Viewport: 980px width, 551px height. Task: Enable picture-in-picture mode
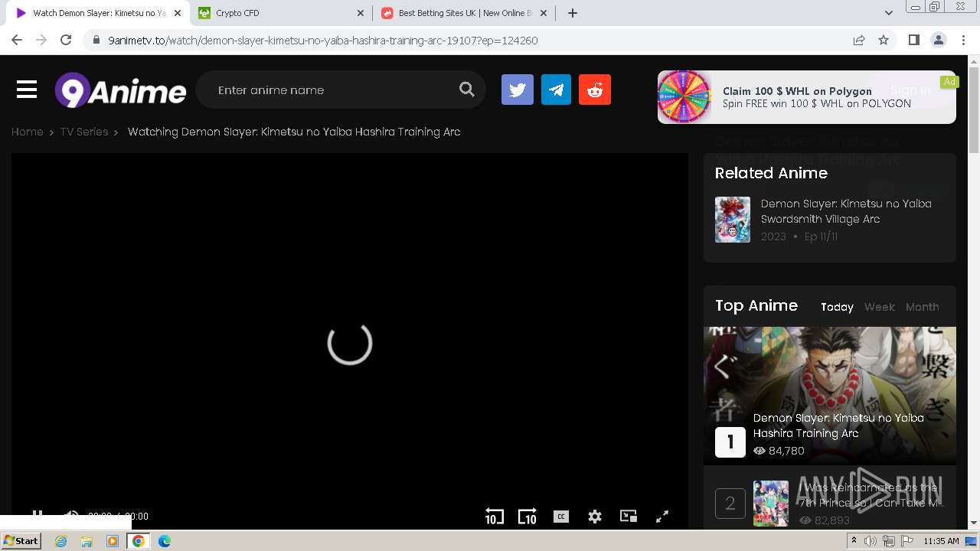click(629, 517)
